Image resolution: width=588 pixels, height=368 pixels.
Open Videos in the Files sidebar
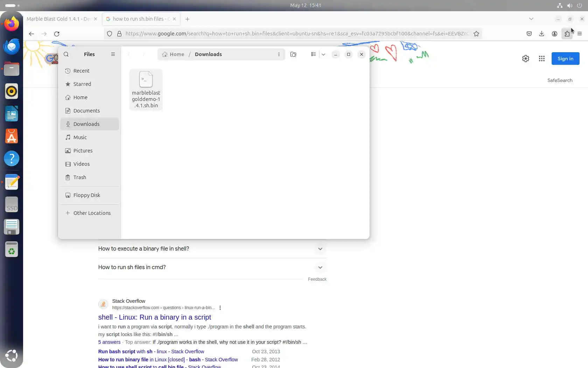(x=90, y=164)
